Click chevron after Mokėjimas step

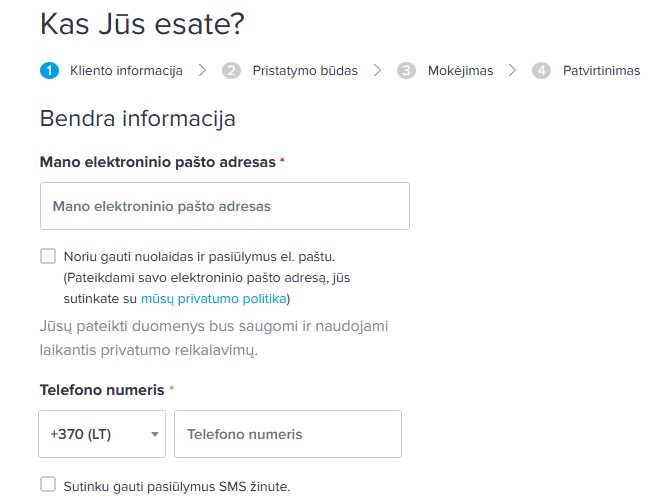[x=513, y=70]
